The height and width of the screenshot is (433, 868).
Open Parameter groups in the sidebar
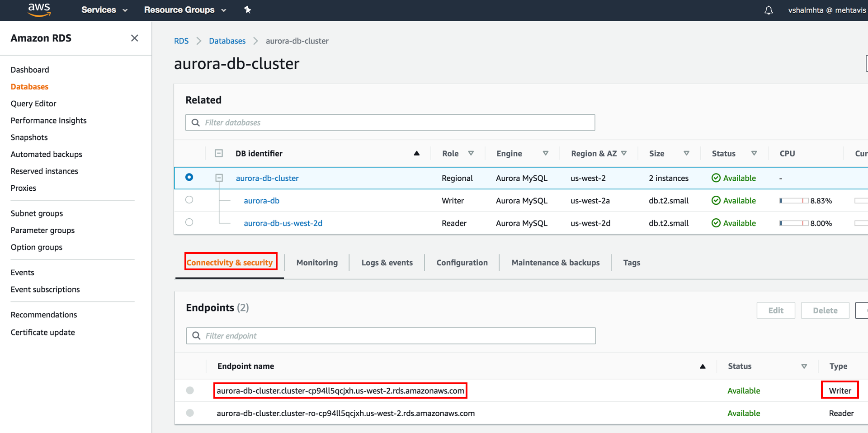tap(42, 230)
